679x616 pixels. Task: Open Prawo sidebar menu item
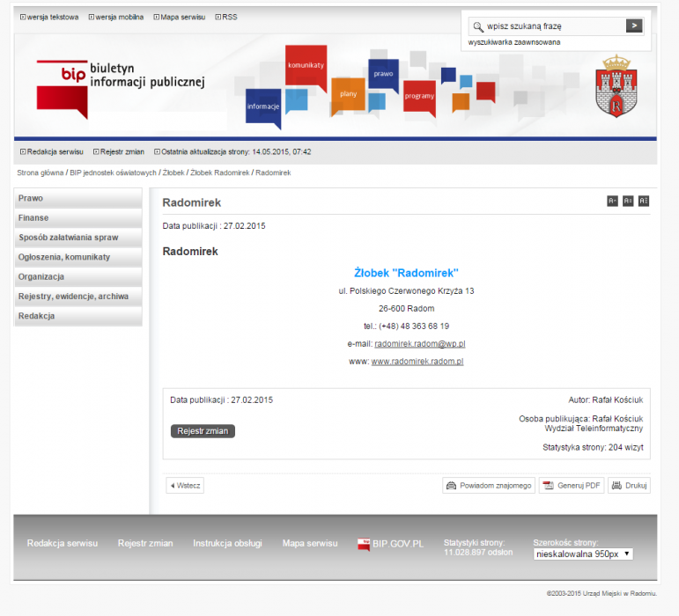[78, 198]
